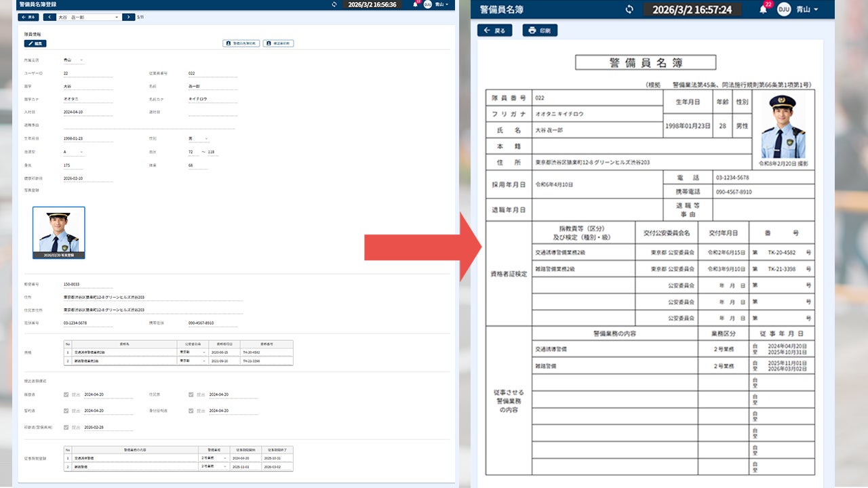
Task: Click 1998年01月23日 birth date in roster
Action: pos(688,126)
